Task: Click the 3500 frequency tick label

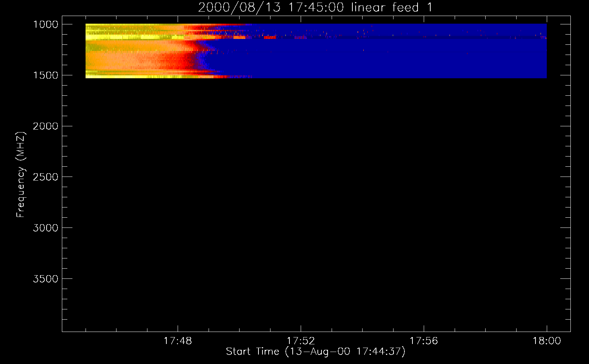Action: 46,279
